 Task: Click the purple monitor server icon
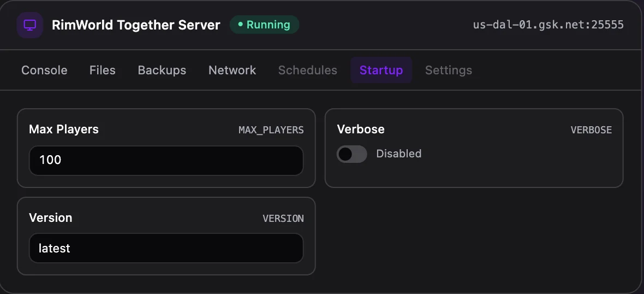30,25
